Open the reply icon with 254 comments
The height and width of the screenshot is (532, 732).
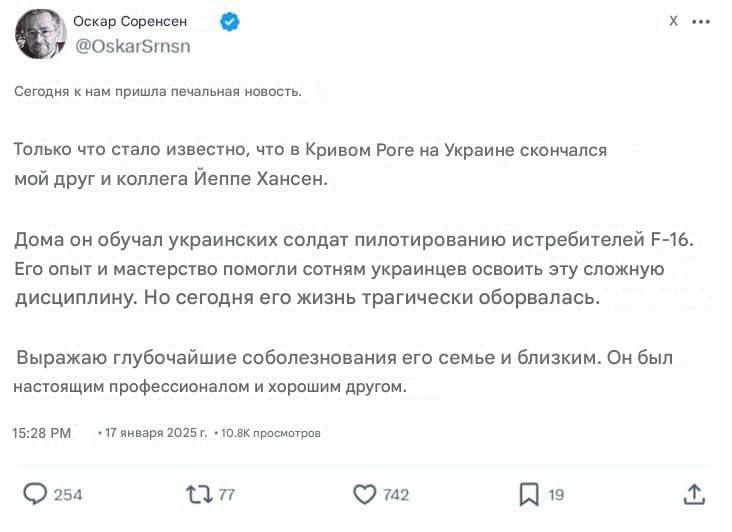[35, 494]
